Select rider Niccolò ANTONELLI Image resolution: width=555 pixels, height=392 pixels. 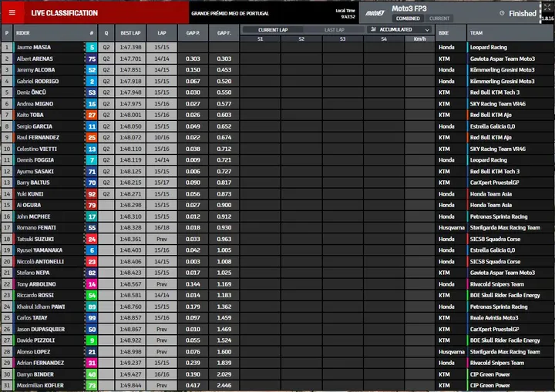[40, 261]
